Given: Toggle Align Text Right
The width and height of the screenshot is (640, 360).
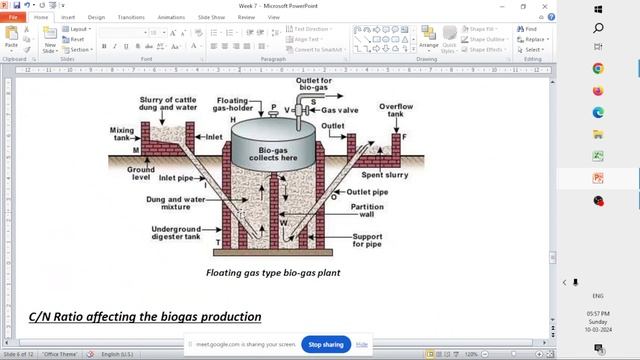Looking at the screenshot, I should [236, 47].
